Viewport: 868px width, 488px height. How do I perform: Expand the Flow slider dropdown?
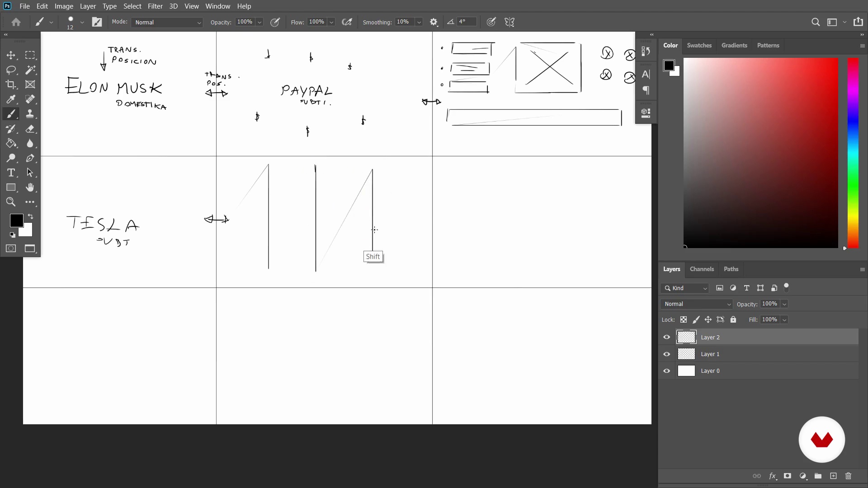tap(331, 22)
